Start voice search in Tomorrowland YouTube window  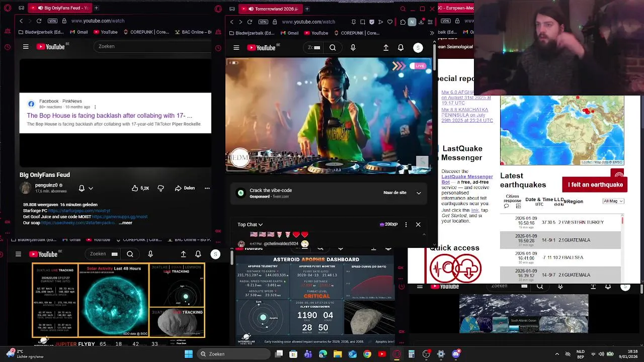[353, 48]
